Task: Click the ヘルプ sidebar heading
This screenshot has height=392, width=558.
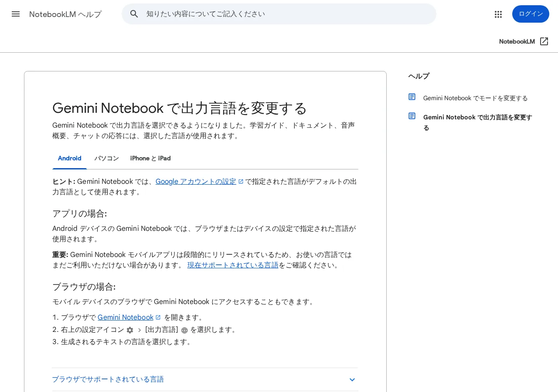Action: click(419, 76)
